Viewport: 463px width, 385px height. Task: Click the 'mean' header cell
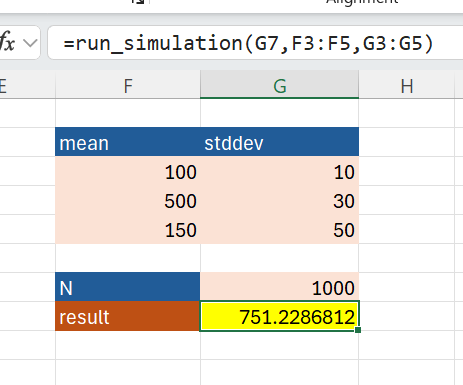(x=128, y=142)
